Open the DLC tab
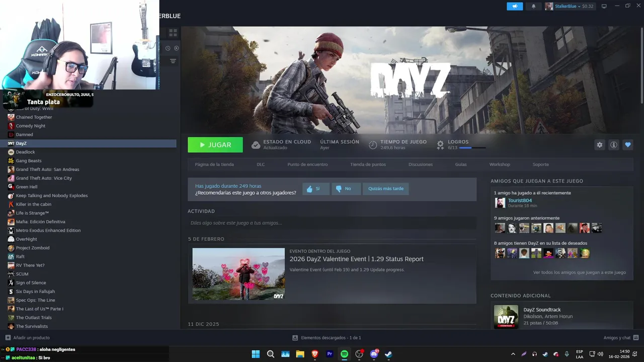This screenshot has width=644, height=362. point(261,164)
